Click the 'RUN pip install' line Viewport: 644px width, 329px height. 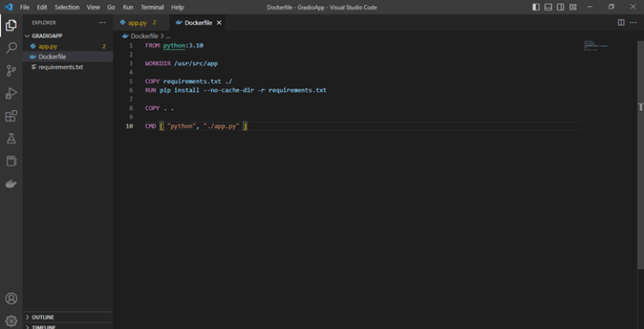(x=236, y=90)
